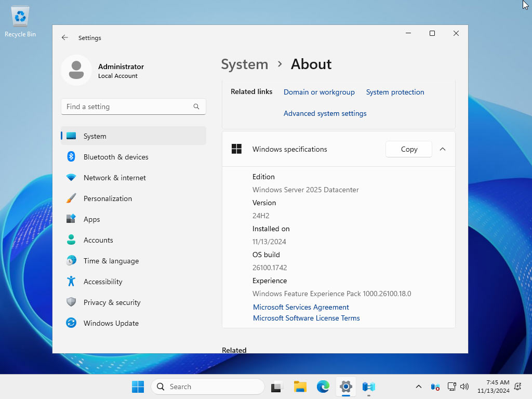The width and height of the screenshot is (532, 399).
Task: Open the Administrator profile picture
Action: 76,70
